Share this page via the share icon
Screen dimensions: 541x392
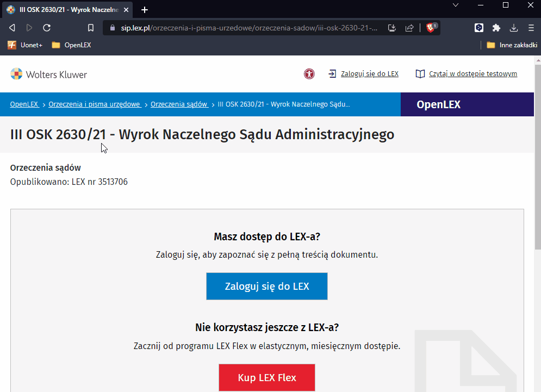click(x=409, y=28)
